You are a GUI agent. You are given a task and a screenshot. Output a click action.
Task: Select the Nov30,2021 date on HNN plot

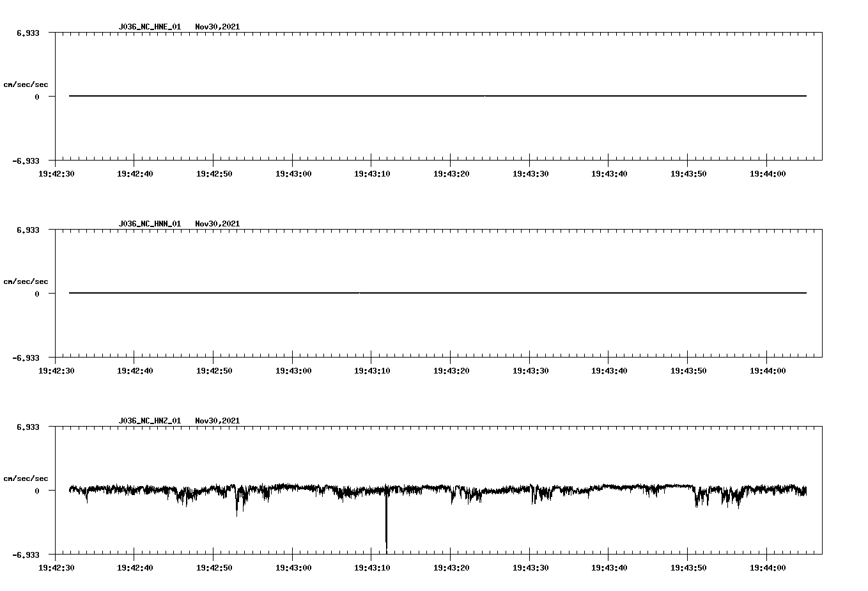217,224
